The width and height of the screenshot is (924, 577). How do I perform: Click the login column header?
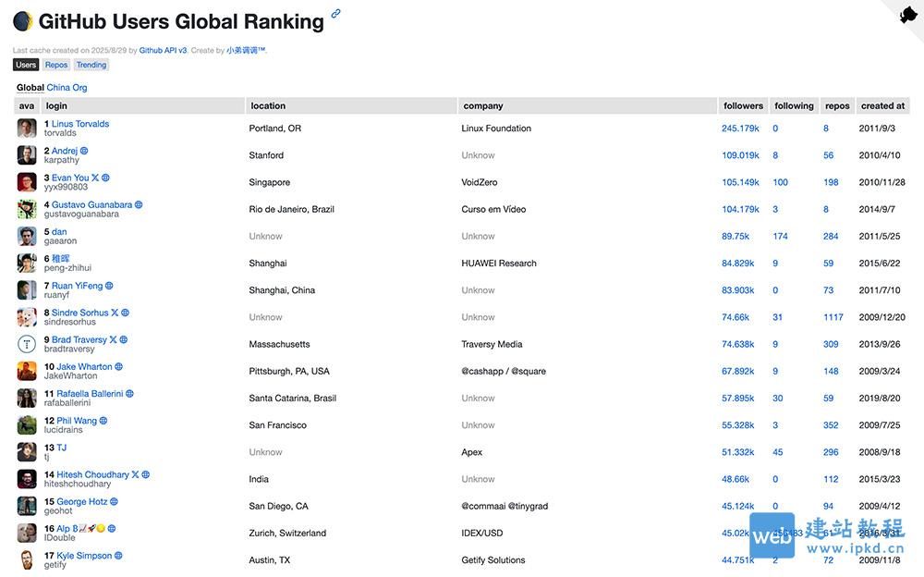[142, 105]
